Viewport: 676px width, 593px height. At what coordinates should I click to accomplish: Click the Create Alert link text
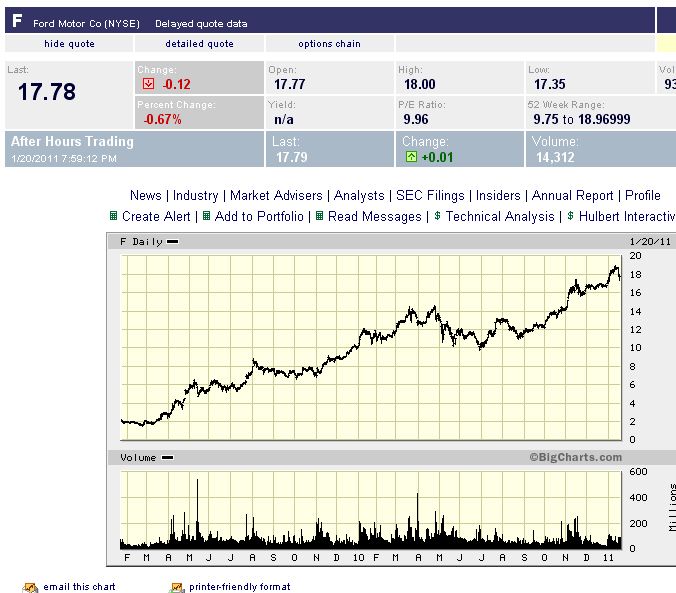(156, 216)
